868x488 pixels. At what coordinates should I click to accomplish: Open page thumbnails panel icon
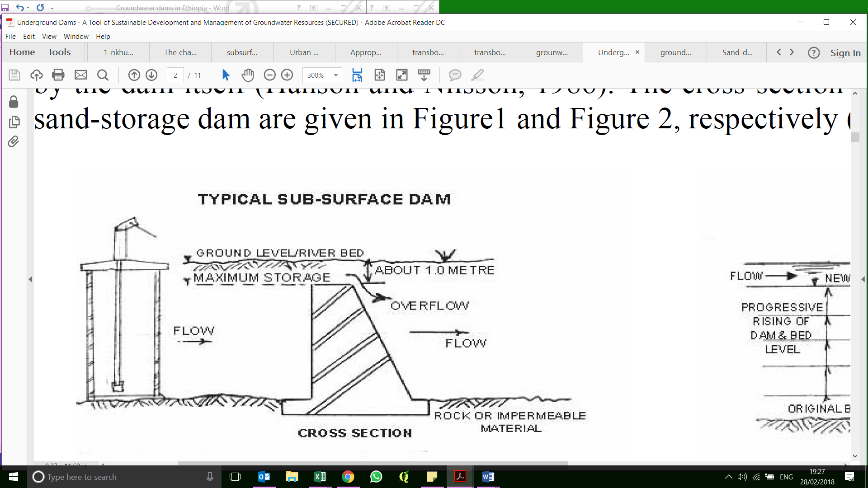coord(14,122)
